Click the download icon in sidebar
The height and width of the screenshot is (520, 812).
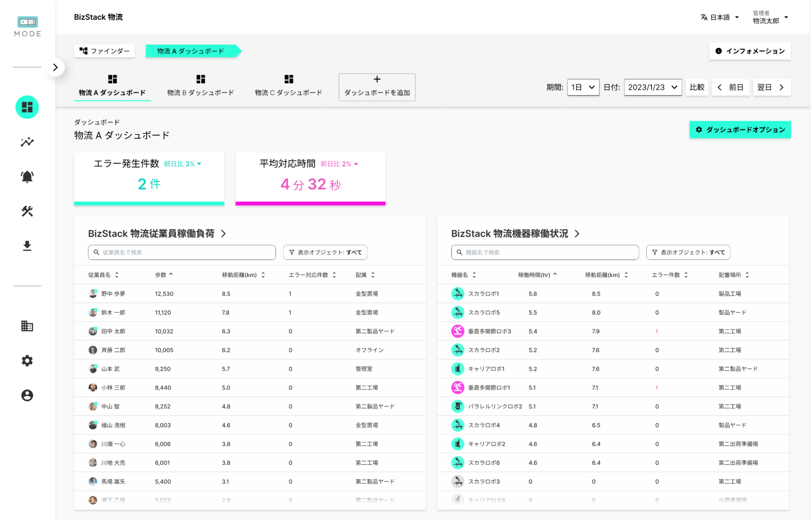tap(27, 246)
